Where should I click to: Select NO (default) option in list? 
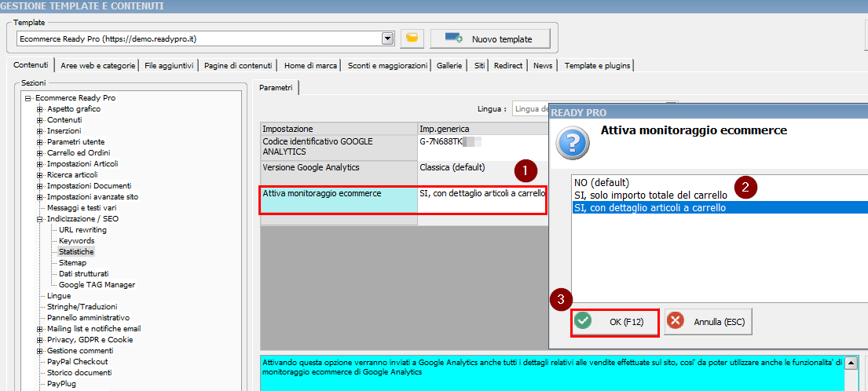point(602,183)
